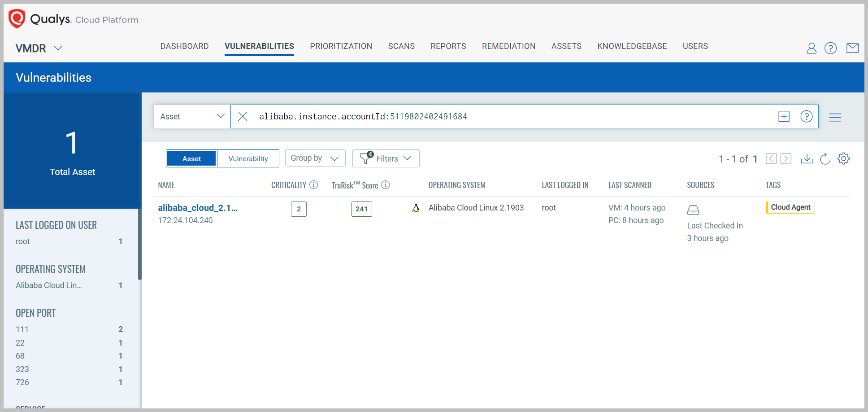Click SOURCES column header

tap(701, 185)
